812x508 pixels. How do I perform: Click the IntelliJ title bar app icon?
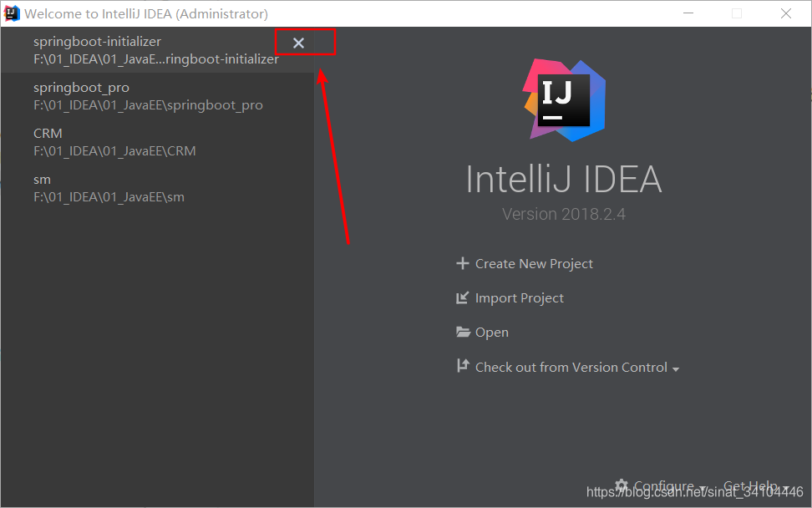click(x=12, y=13)
